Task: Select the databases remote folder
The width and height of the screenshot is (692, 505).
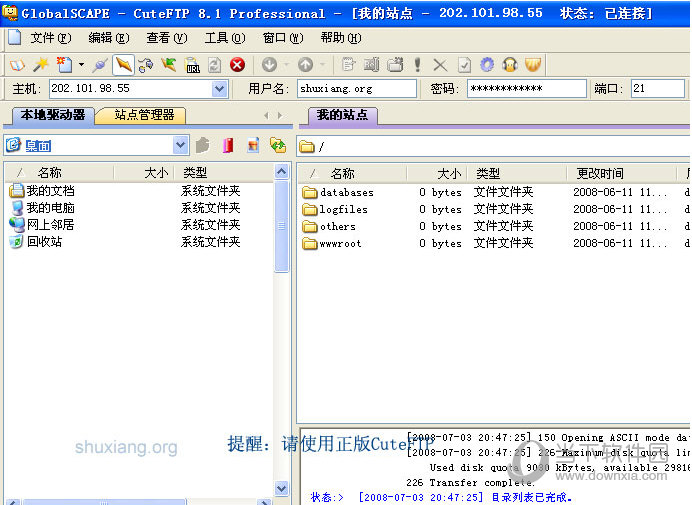Action: click(x=338, y=192)
